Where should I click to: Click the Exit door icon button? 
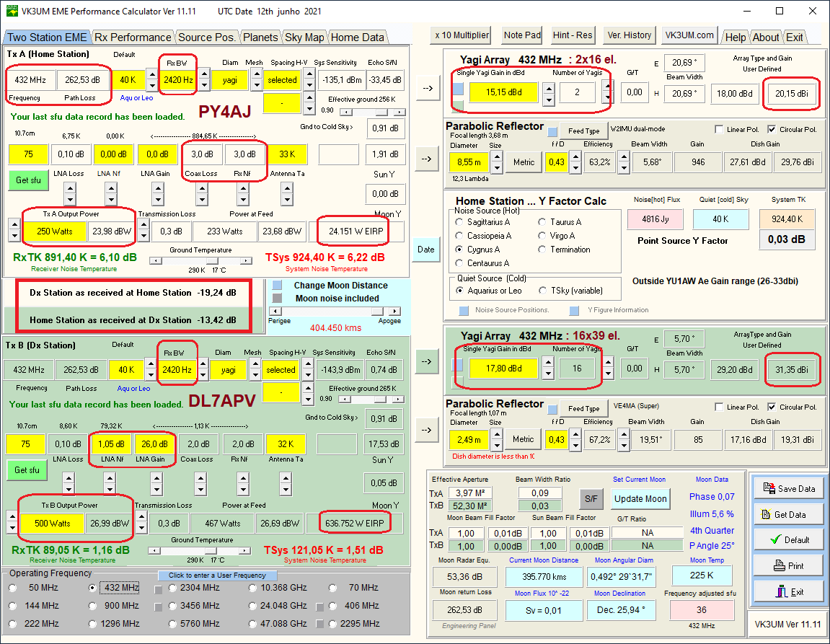[x=787, y=591]
